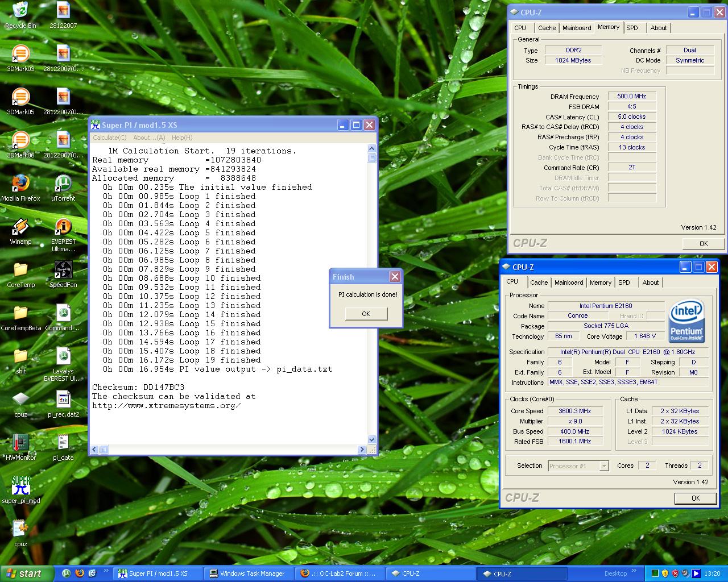This screenshot has height=582, width=728.
Task: Click OK in the Finish dialog
Action: point(366,314)
